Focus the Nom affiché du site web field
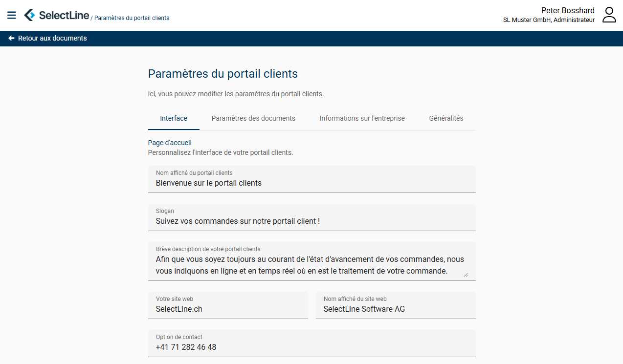623x364 pixels. pos(396,309)
